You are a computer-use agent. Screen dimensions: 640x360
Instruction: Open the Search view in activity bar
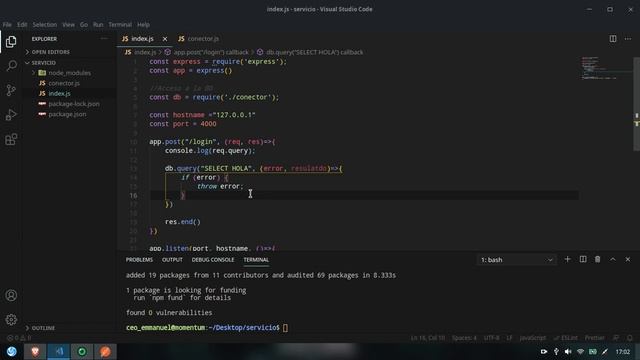pyautogui.click(x=11, y=66)
